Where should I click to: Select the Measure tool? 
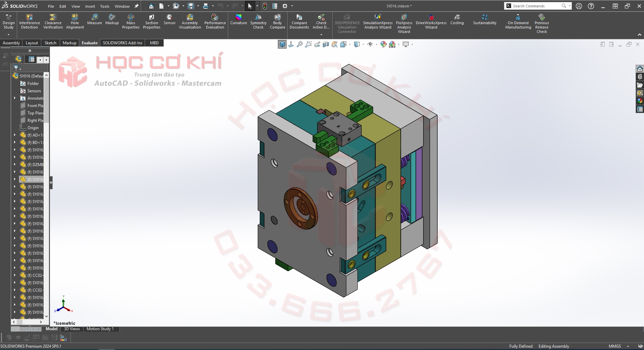95,19
